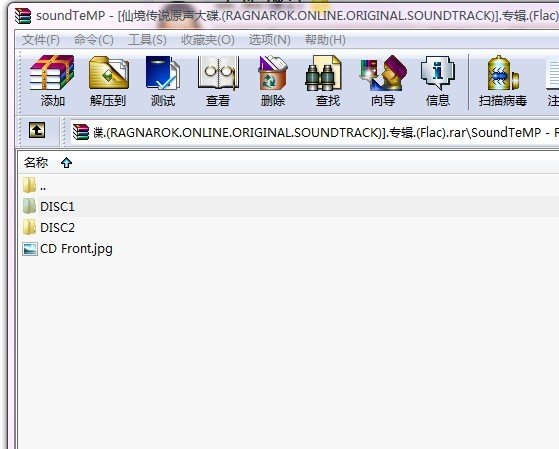Select the CD Front.jpg file name
Screen dimensions: 559x449
(76, 249)
